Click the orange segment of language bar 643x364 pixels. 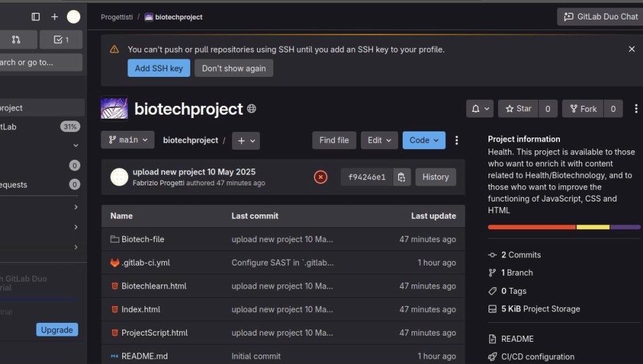[532, 227]
